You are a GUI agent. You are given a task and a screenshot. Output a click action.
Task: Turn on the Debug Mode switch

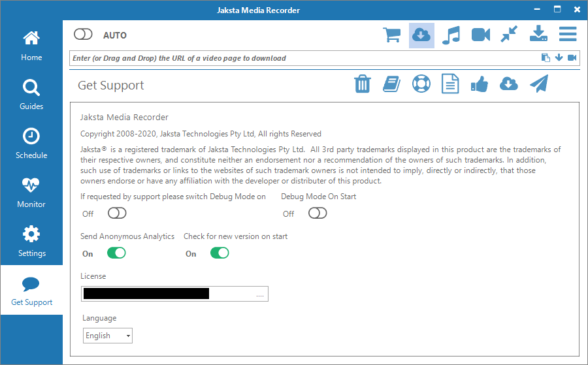117,214
